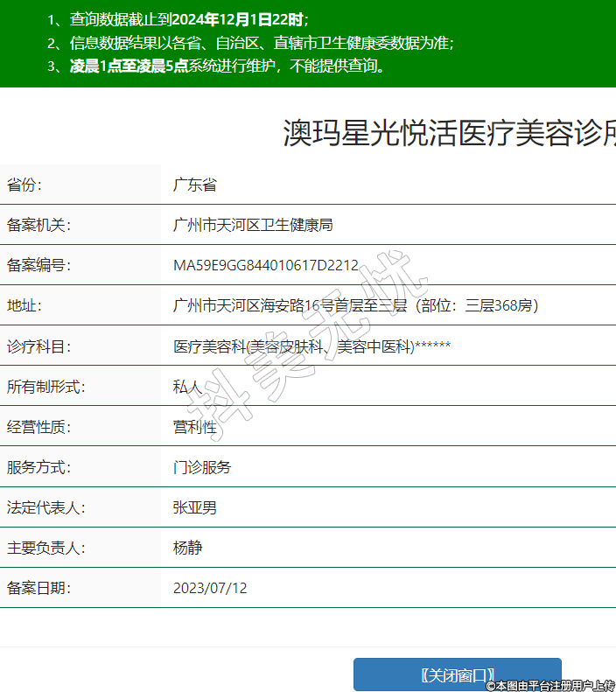
Task: Click the filing authority 广州市天河区卫生健康局
Action: (253, 225)
